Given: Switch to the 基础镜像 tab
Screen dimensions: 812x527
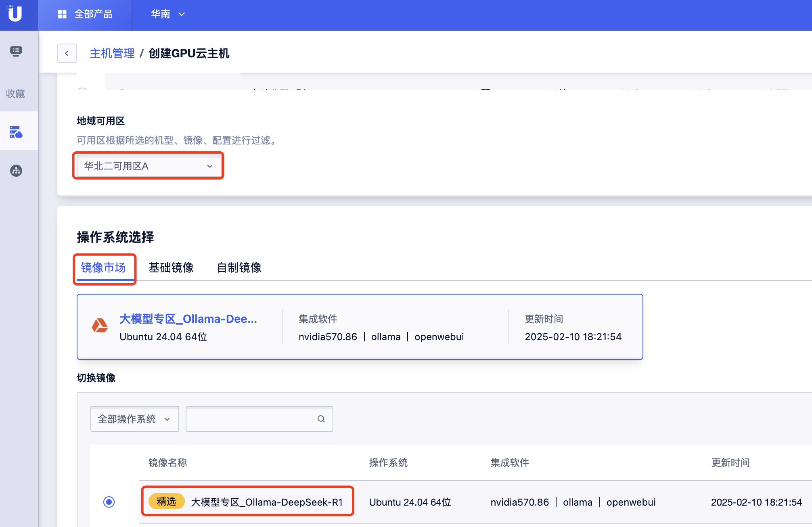Looking at the screenshot, I should [x=171, y=268].
